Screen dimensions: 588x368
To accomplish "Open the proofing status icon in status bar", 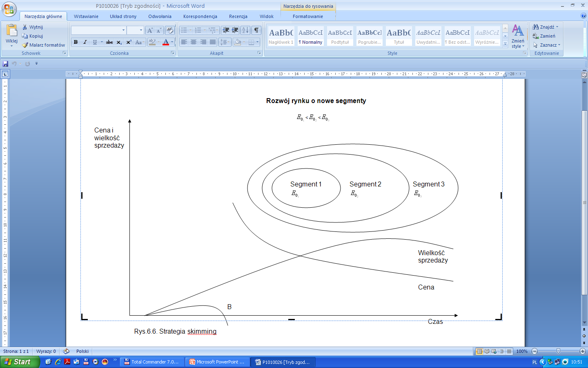I will coord(66,351).
